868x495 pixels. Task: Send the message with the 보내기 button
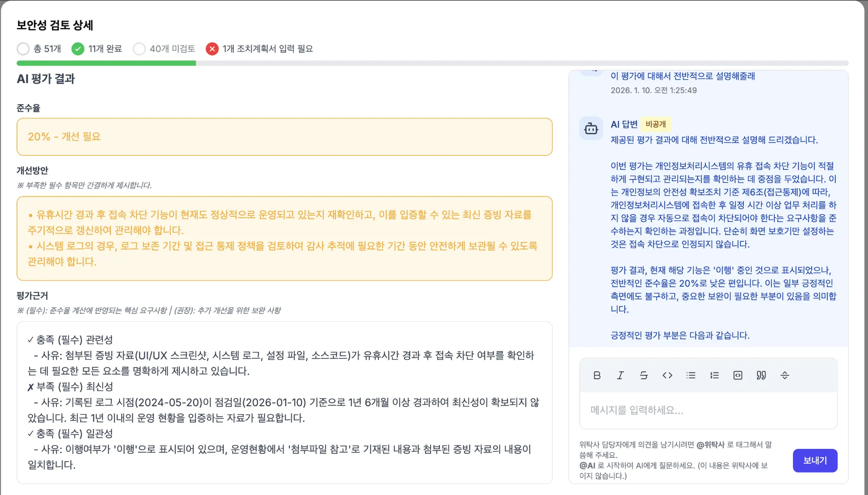coord(815,460)
